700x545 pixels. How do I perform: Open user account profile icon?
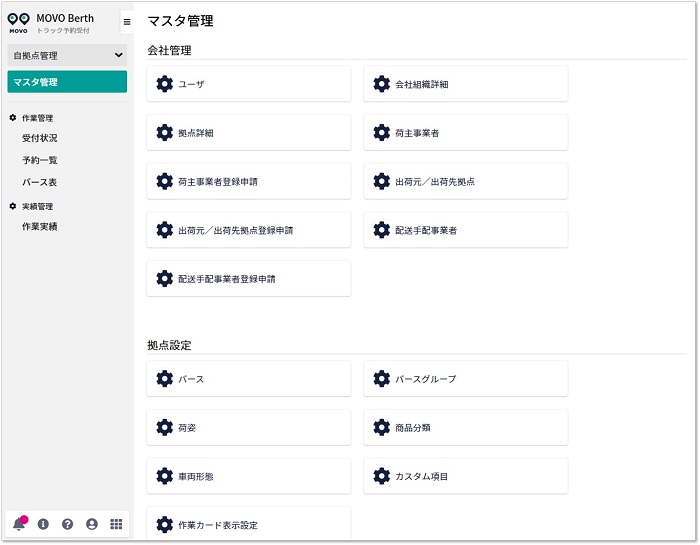92,524
